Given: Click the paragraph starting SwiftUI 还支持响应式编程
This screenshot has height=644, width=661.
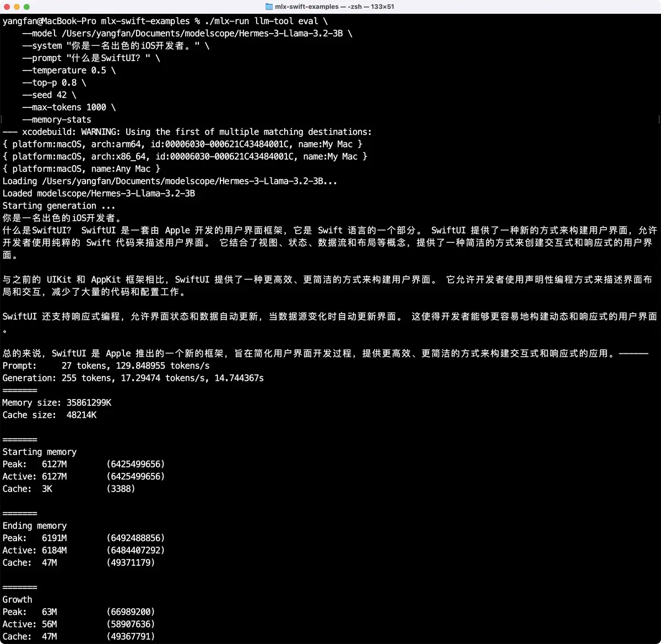Looking at the screenshot, I should coord(329,323).
